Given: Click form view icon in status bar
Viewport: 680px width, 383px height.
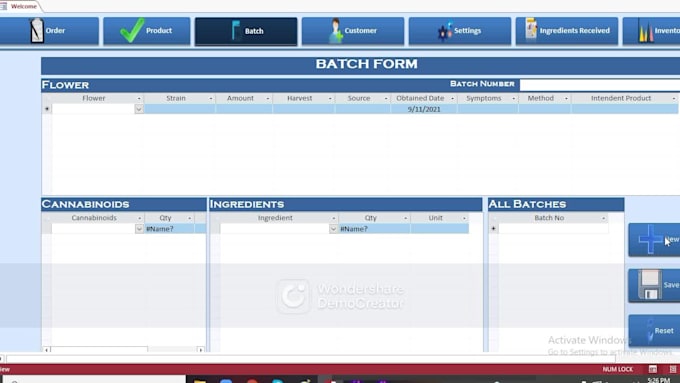Looking at the screenshot, I should [x=653, y=369].
